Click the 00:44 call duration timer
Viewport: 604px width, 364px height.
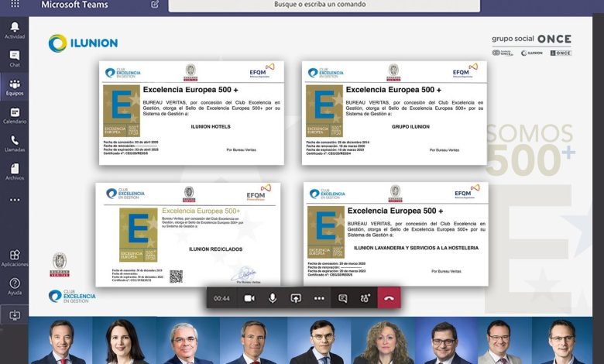(x=221, y=298)
